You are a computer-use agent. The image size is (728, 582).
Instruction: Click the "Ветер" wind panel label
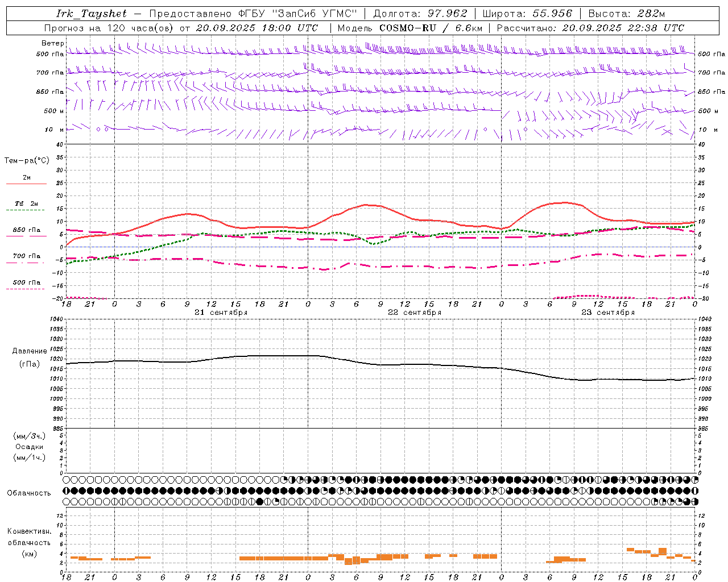click(52, 43)
